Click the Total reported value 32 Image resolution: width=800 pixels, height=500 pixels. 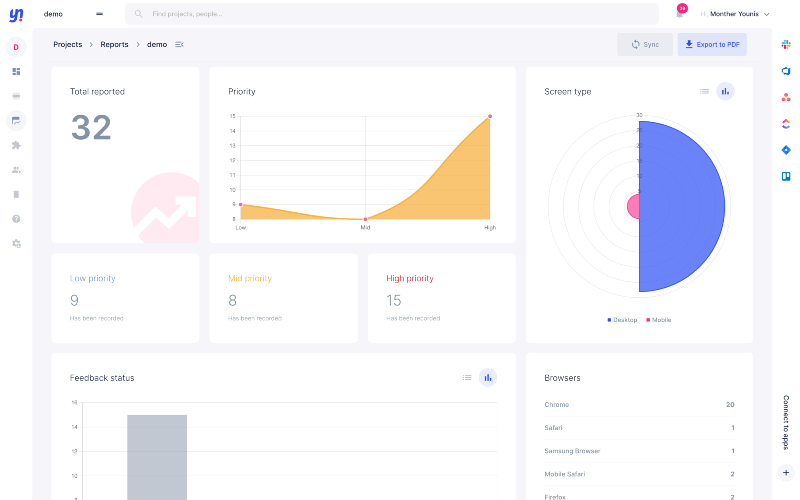pyautogui.click(x=91, y=128)
